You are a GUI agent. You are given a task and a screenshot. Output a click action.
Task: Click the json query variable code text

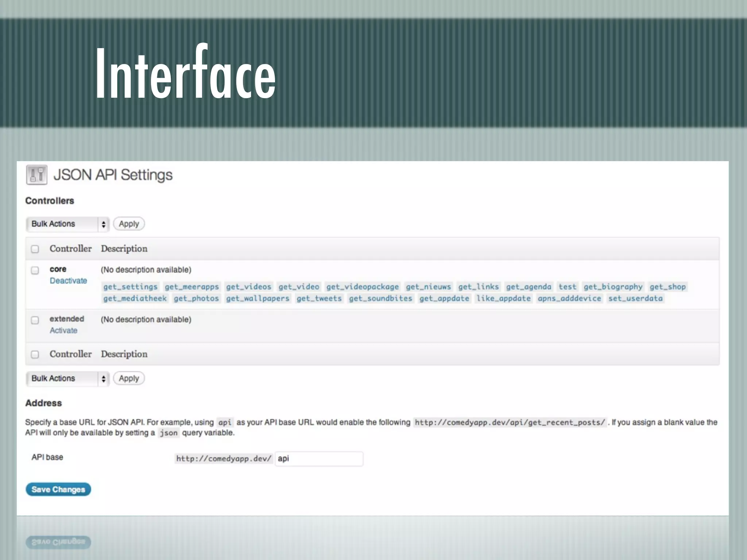[169, 433]
